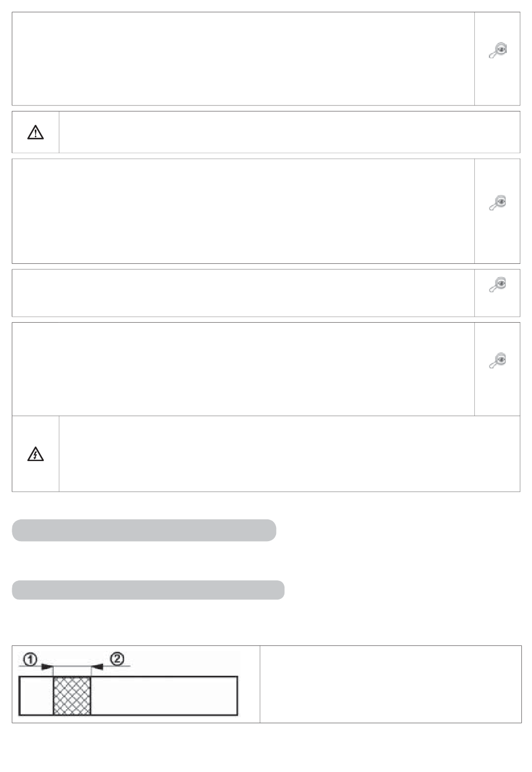This screenshot has width=532, height=772.
Task: Click the circled number 2 marker
Action: click(118, 659)
